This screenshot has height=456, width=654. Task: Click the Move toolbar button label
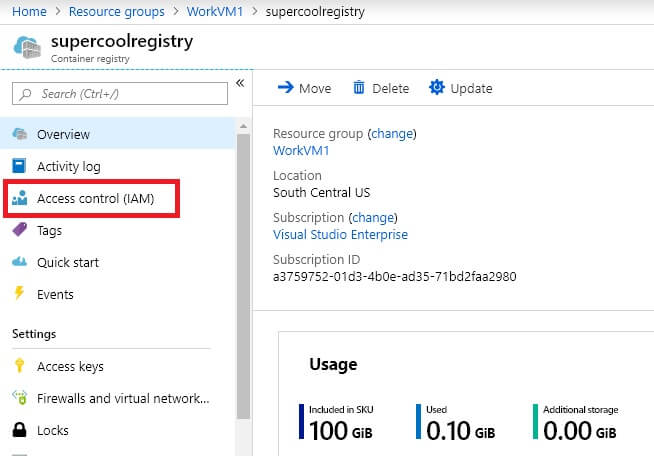click(315, 88)
